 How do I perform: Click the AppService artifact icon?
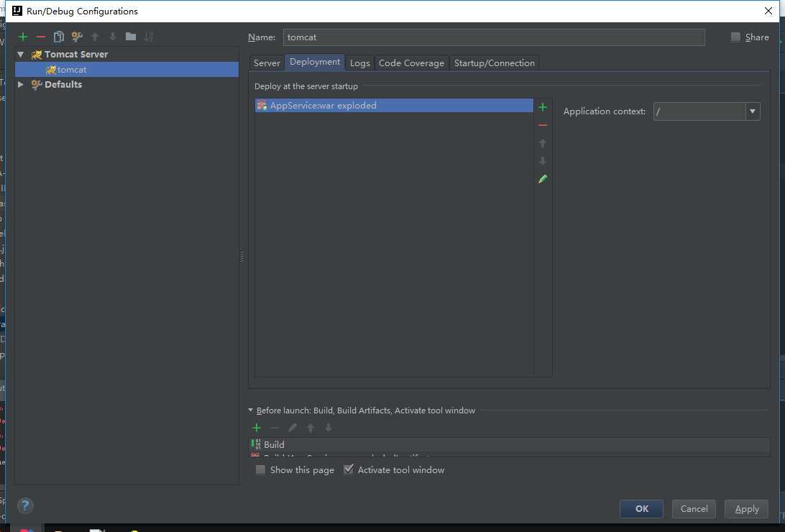(262, 106)
